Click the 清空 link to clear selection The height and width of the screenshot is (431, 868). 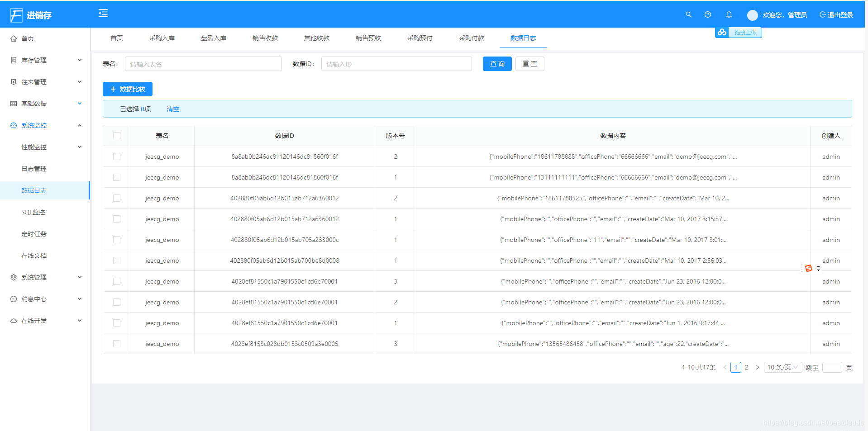(x=173, y=109)
